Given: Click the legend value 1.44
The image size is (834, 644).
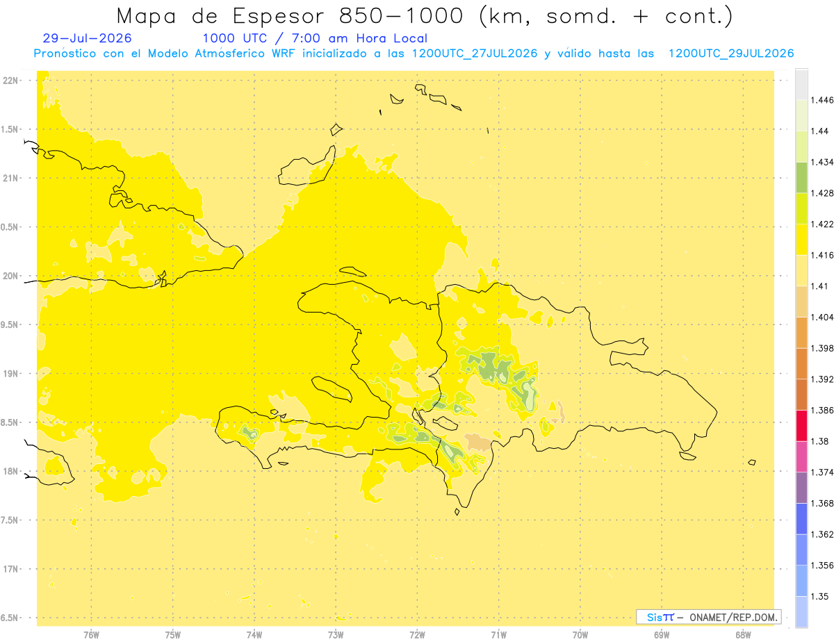Looking at the screenshot, I should tap(820, 131).
